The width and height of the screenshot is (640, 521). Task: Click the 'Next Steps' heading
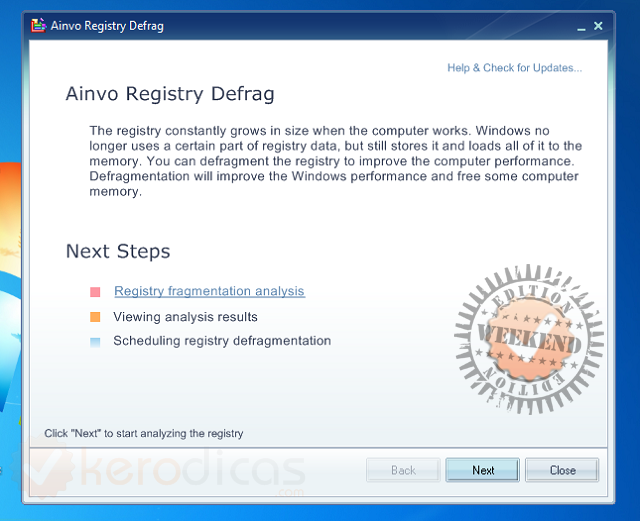[x=118, y=251]
